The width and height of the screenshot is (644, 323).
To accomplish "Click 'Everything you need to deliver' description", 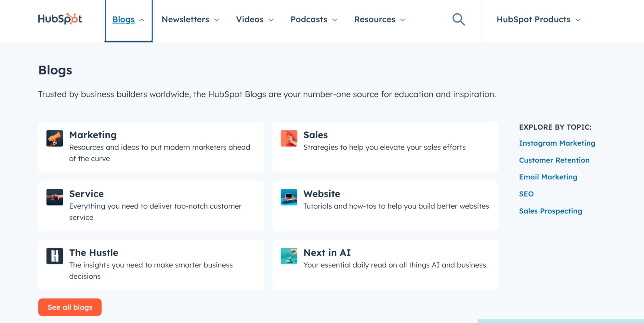I will 155,212.
